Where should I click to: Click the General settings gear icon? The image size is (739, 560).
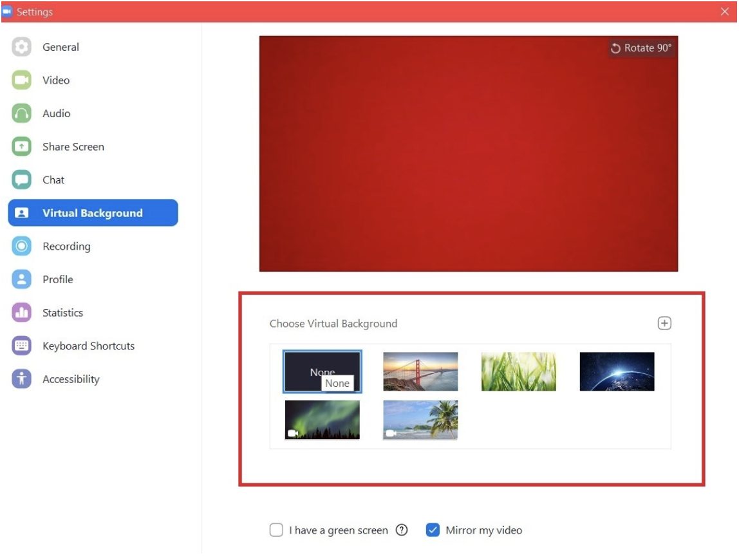point(23,46)
